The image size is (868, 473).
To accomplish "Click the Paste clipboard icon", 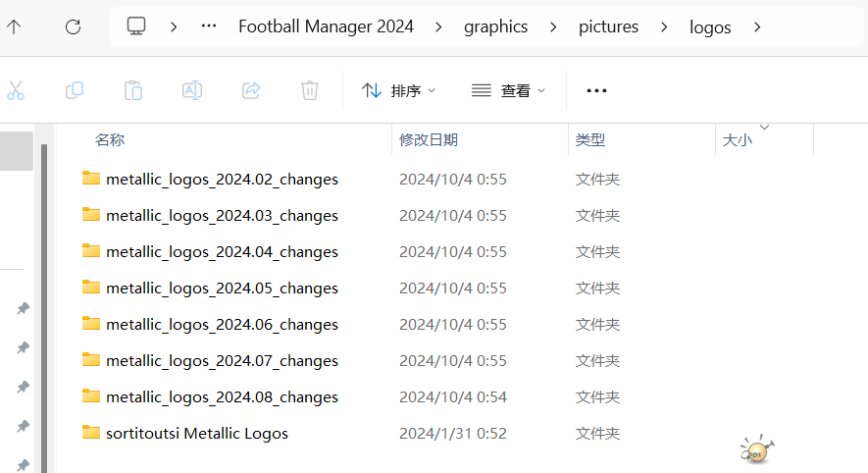I will point(133,90).
